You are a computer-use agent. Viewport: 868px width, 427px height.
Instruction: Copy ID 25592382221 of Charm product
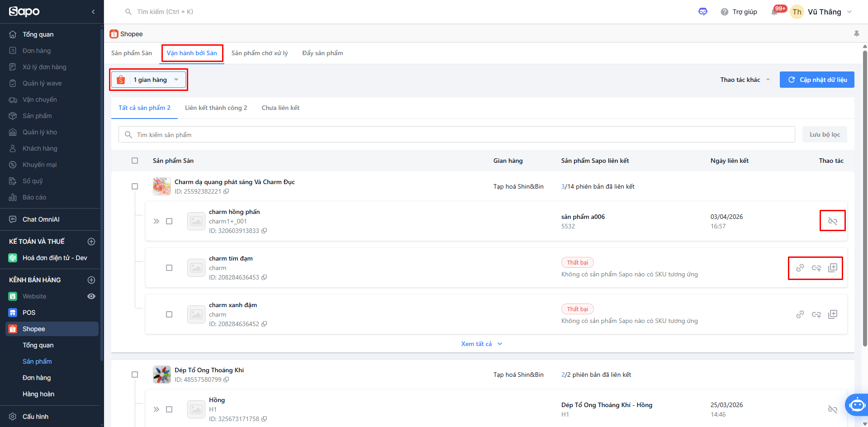coord(226,191)
